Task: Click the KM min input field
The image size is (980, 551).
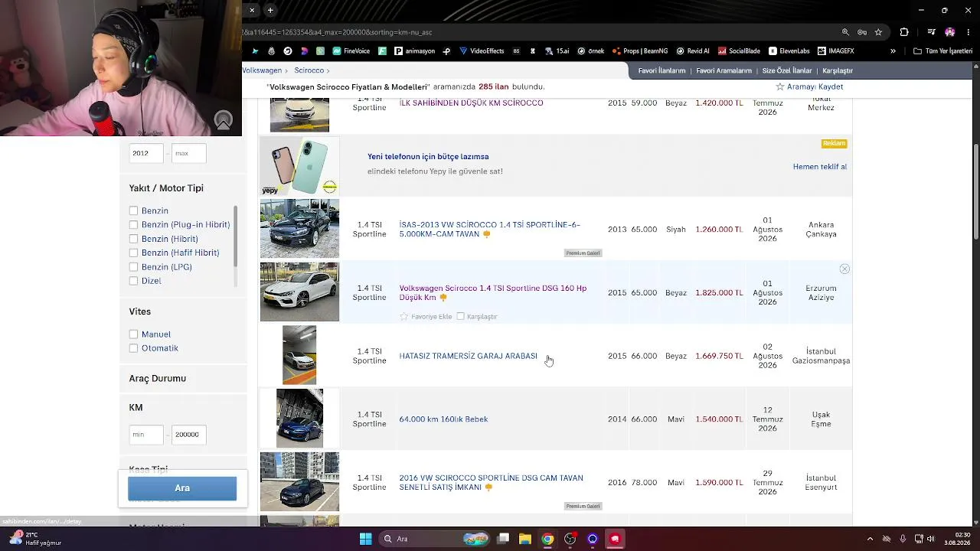Action: tap(146, 435)
